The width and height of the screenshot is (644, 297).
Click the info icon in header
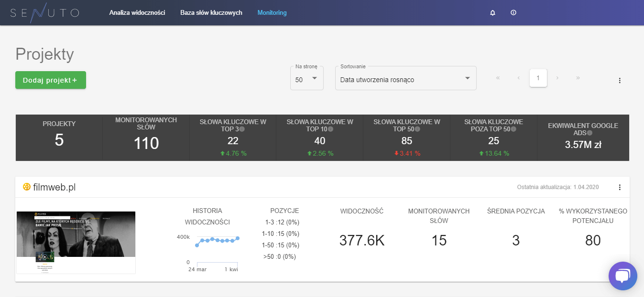[x=513, y=13]
